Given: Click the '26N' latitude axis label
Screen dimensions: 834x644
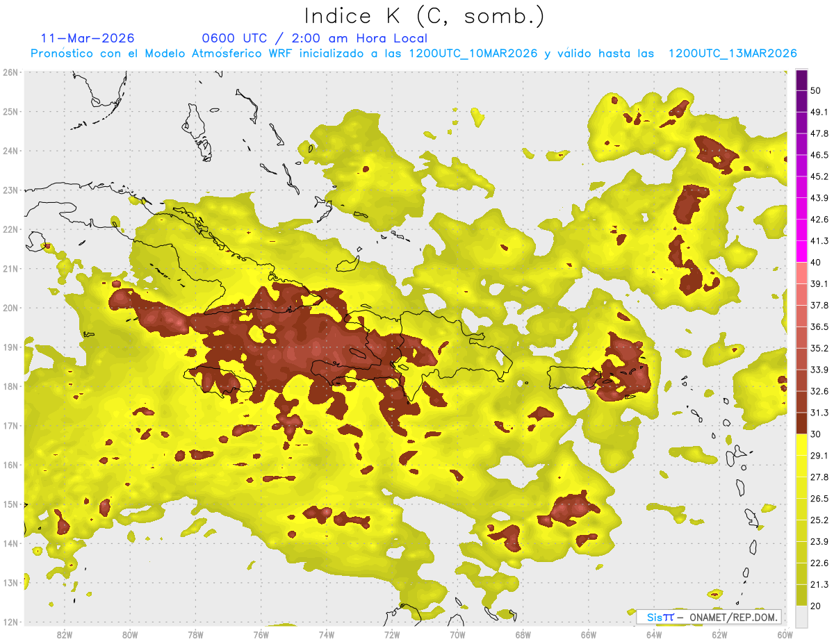Looking at the screenshot, I should (x=10, y=72).
